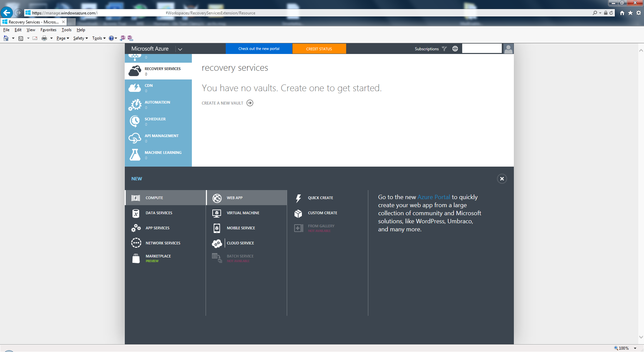Click the Subscriptions label
Image resolution: width=644 pixels, height=352 pixels.
[x=427, y=49]
